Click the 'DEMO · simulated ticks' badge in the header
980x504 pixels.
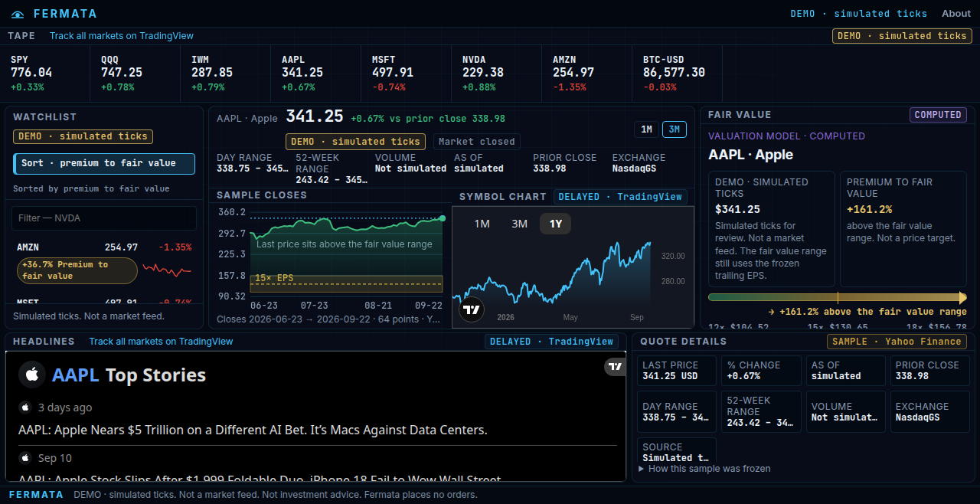[x=858, y=14]
